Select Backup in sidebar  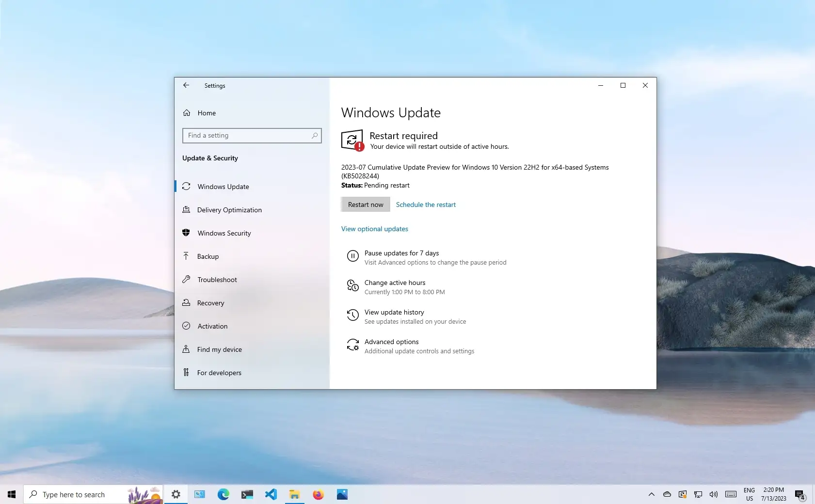[x=252, y=256]
